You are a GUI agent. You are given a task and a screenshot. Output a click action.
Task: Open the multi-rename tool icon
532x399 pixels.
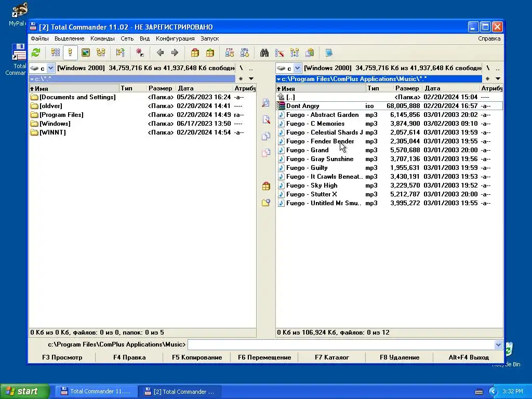pyautogui.click(x=280, y=52)
